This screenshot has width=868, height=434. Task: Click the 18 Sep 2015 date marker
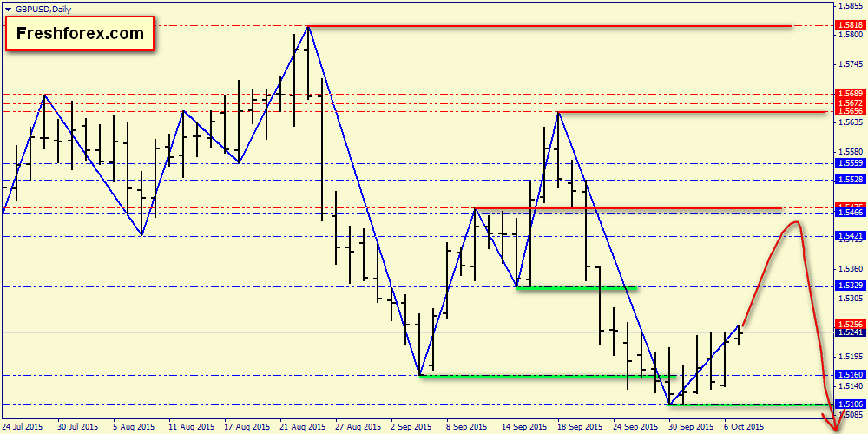[x=577, y=427]
